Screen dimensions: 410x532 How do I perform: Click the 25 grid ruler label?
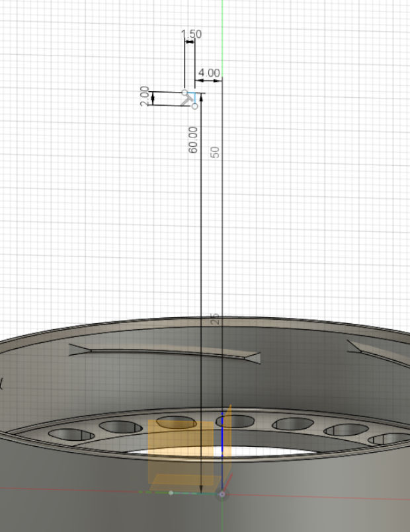215,319
